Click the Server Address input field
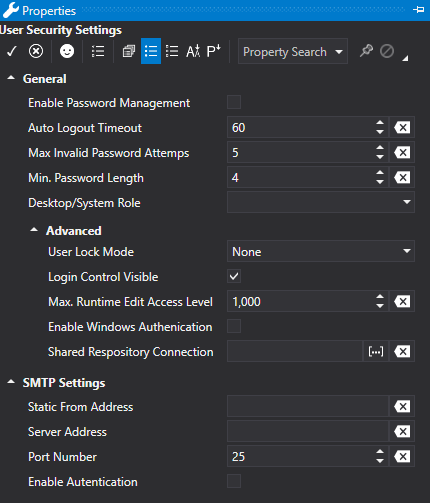 (308, 431)
